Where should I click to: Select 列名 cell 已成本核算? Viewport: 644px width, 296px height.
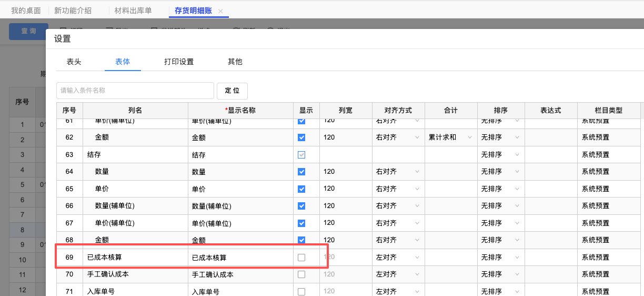tap(135, 258)
